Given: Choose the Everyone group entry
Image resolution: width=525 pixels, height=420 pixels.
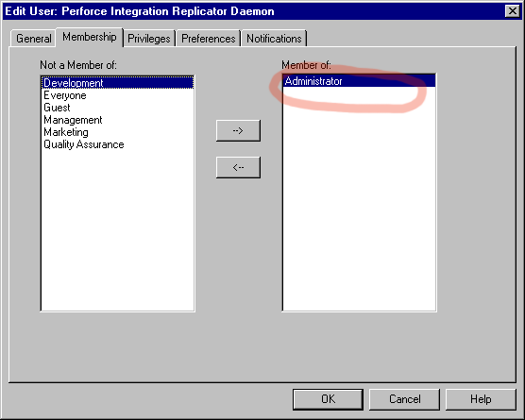Looking at the screenshot, I should coord(117,95).
